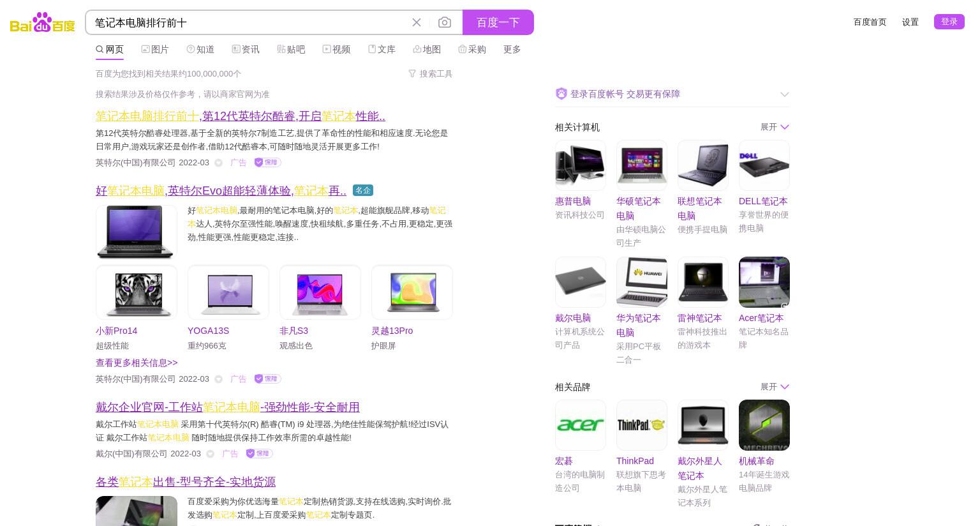Screen dimensions: 980x526
Task: Click 小新Pro14 text link
Action: pyautogui.click(x=116, y=331)
